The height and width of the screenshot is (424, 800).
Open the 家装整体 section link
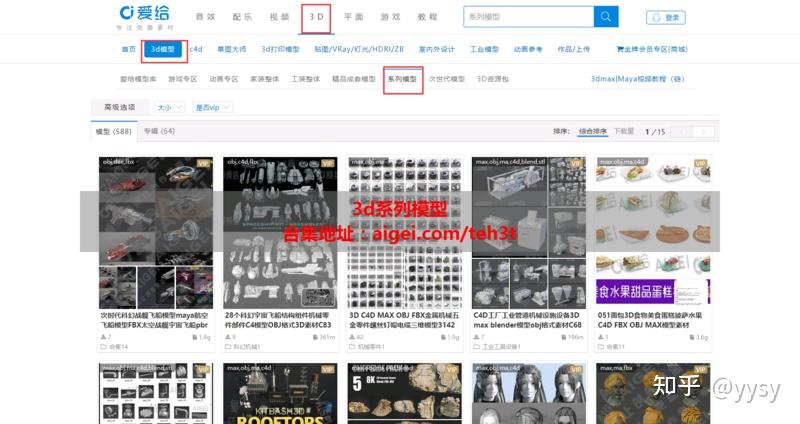tap(265, 79)
